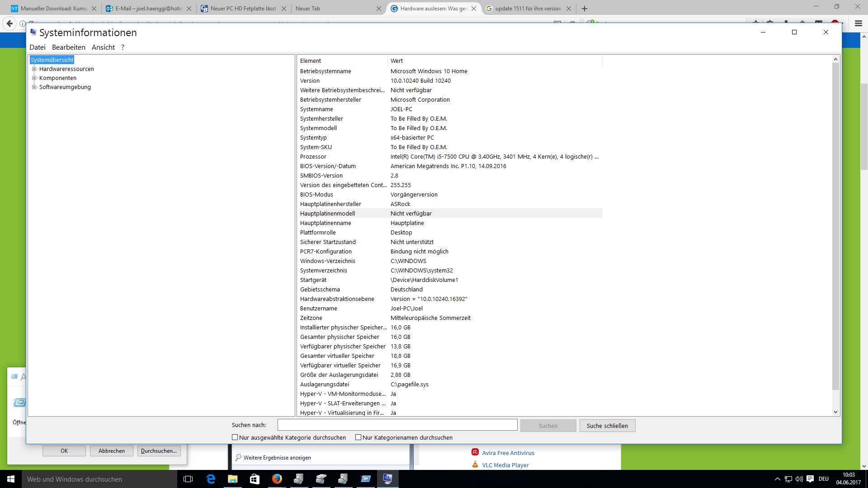Enable Nur ausgewählte Kategorie durchsuchen checkbox
Image resolution: width=868 pixels, height=488 pixels.
(x=235, y=437)
